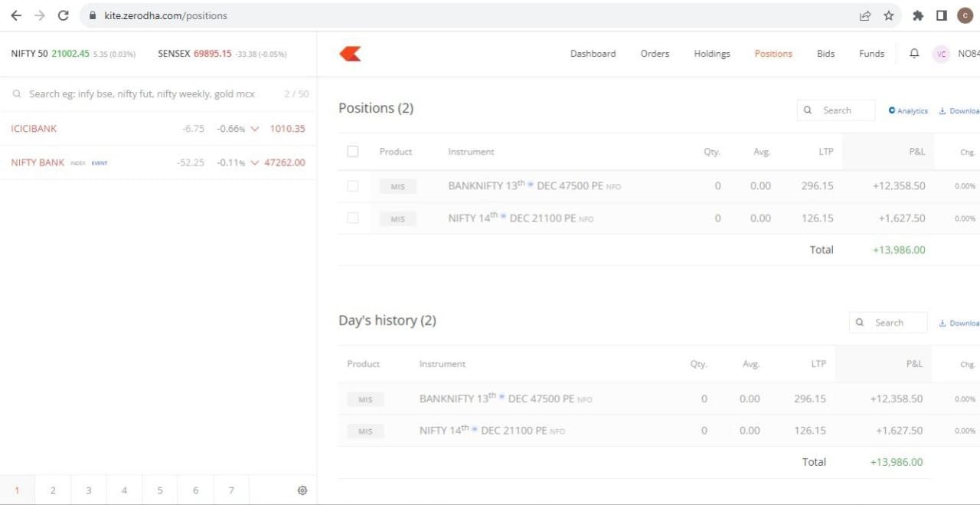980x505 pixels.
Task: Click the browser address bar URL
Action: [165, 15]
